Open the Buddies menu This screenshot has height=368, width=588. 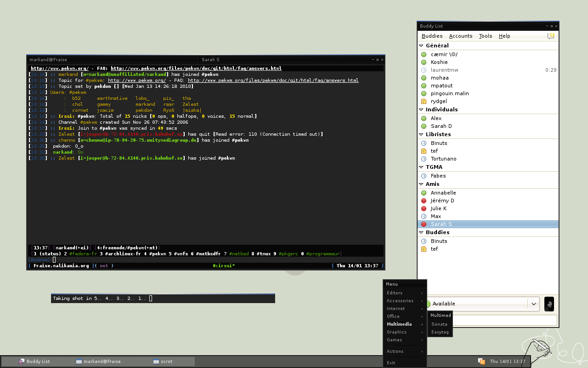[x=432, y=36]
